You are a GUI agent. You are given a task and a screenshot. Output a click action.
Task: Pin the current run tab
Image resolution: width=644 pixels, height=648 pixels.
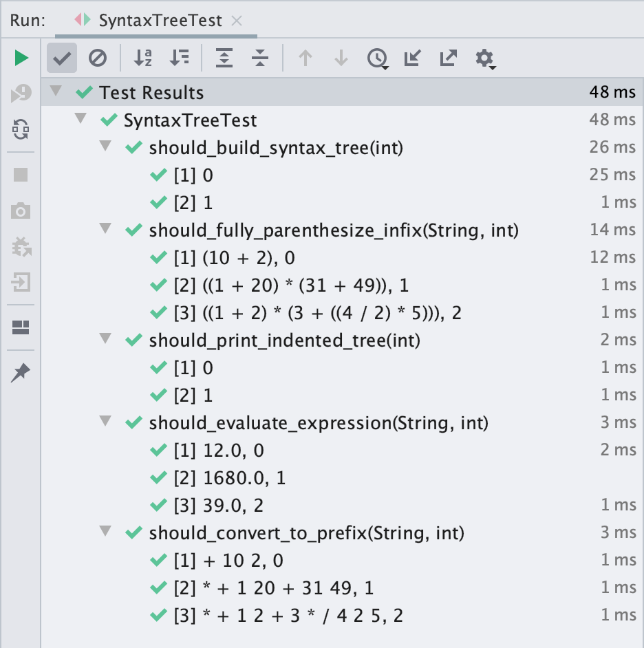21,374
